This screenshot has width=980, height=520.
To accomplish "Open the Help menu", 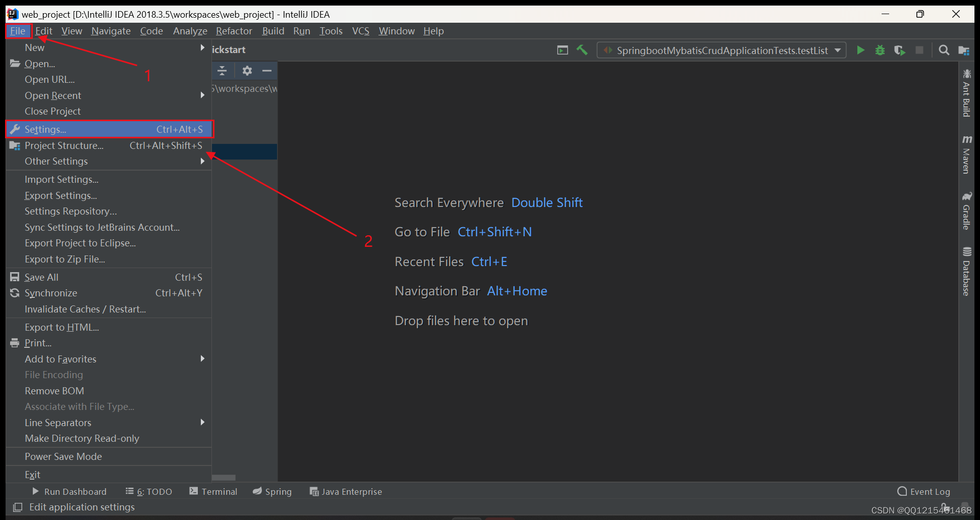I will tap(433, 31).
